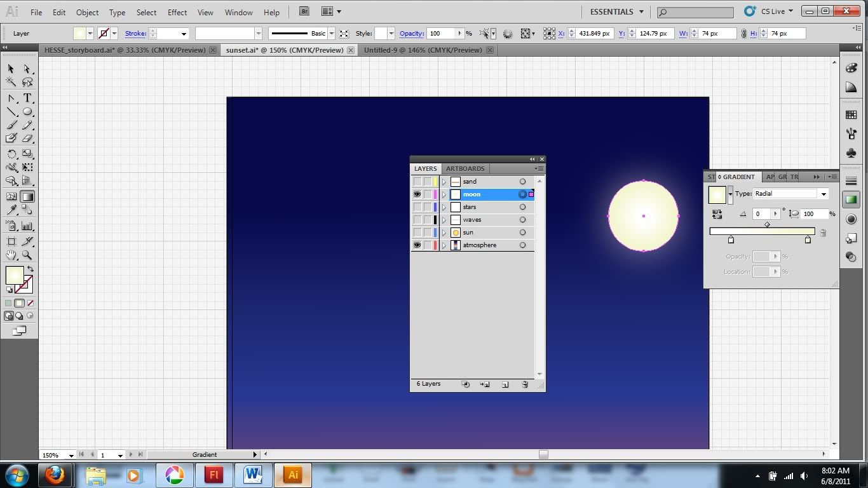Click Delete Selection trash icon in Layers
Viewport: 868px width, 488px height.
point(525,384)
